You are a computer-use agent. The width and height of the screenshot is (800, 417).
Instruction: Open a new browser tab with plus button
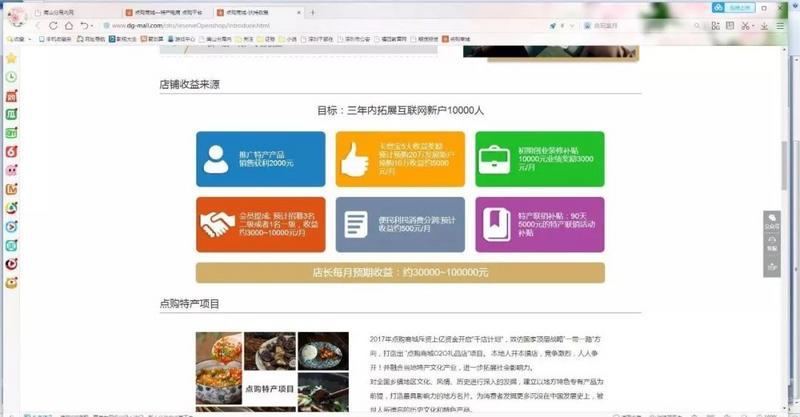tap(313, 12)
